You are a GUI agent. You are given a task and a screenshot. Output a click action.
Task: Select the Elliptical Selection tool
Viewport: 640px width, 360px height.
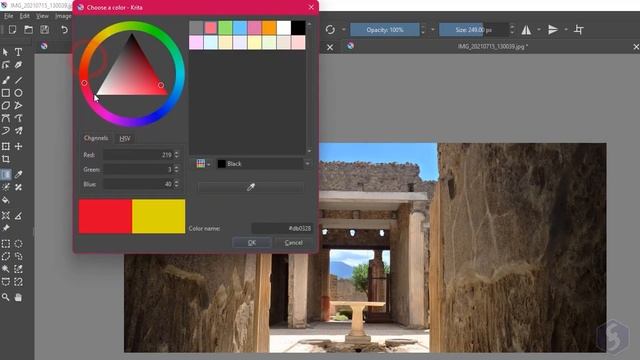18,244
